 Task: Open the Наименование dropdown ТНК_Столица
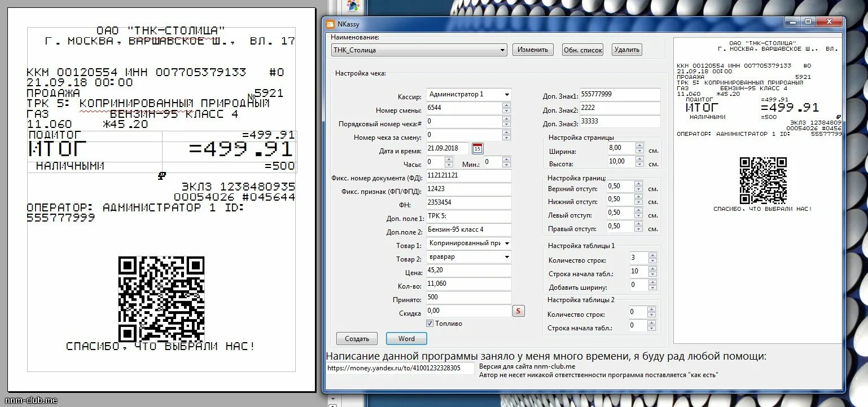point(419,50)
